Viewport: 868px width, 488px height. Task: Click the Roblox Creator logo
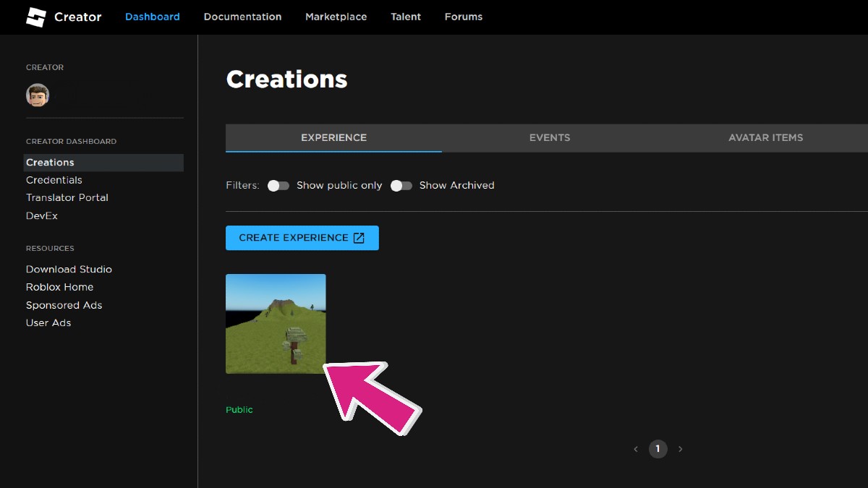pyautogui.click(x=64, y=17)
